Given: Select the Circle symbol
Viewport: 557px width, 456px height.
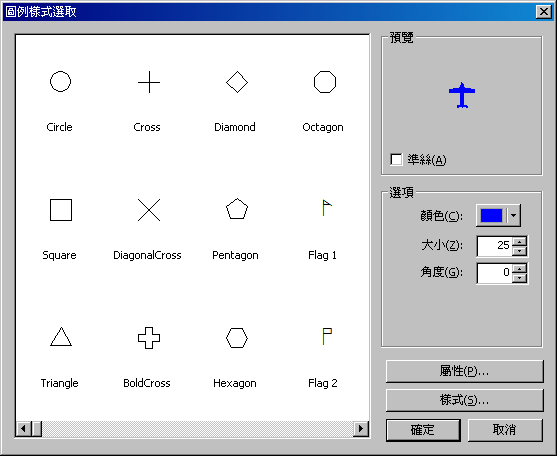Looking at the screenshot, I should pos(60,82).
